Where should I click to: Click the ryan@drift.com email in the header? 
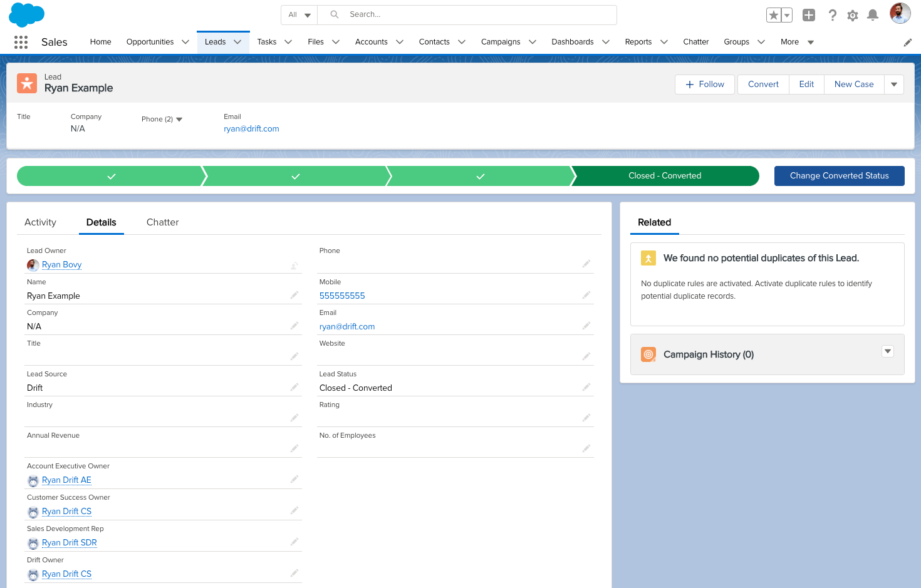(x=251, y=129)
